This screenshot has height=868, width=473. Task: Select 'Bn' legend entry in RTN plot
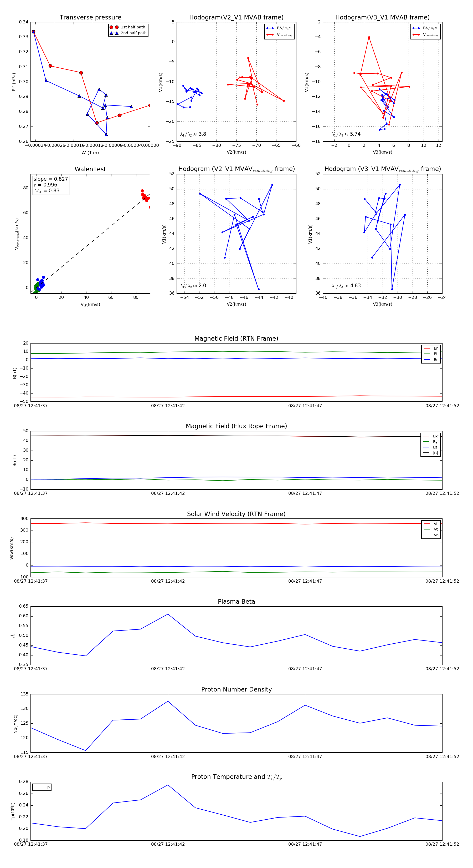(x=431, y=360)
